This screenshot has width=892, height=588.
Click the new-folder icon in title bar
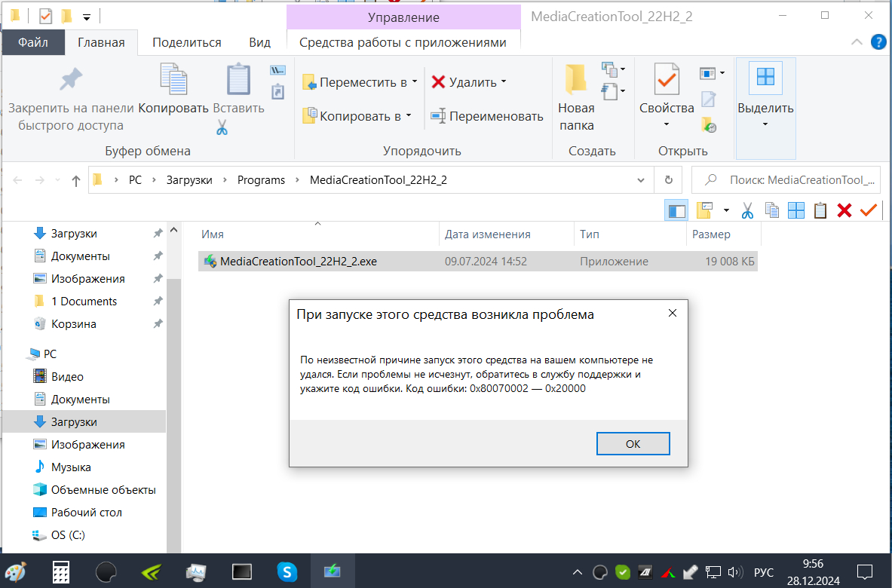[66, 17]
